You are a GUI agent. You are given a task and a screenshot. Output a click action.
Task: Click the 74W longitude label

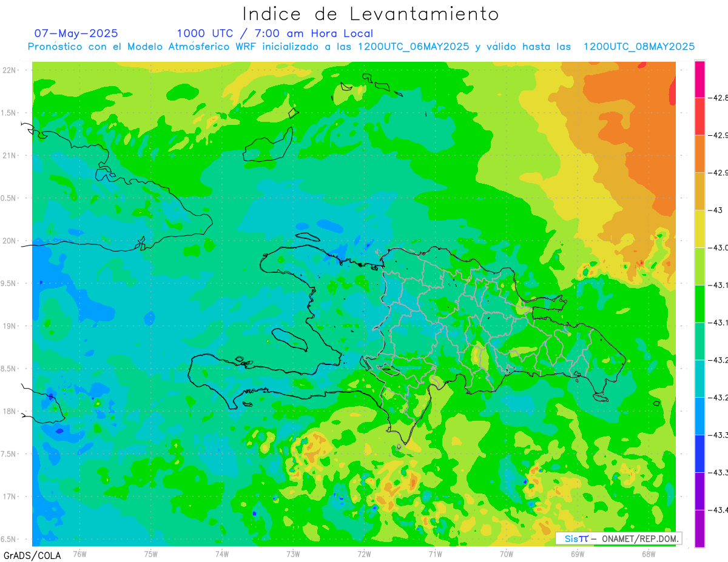(x=221, y=554)
